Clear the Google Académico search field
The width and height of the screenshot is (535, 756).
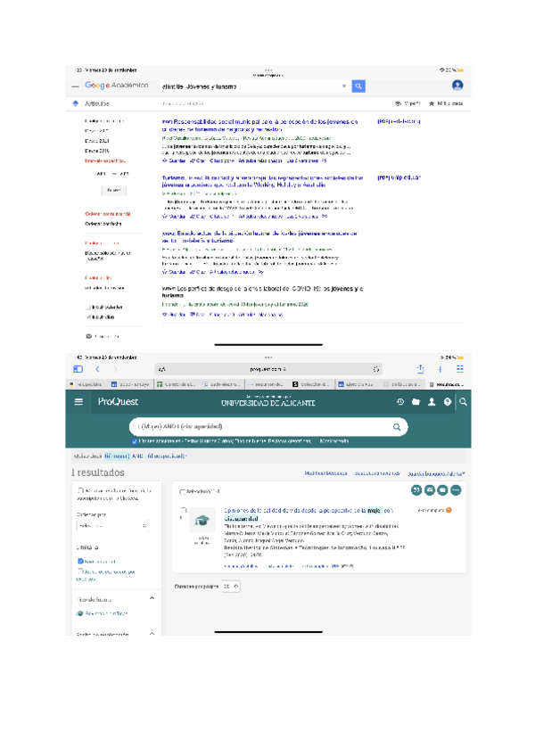[345, 86]
